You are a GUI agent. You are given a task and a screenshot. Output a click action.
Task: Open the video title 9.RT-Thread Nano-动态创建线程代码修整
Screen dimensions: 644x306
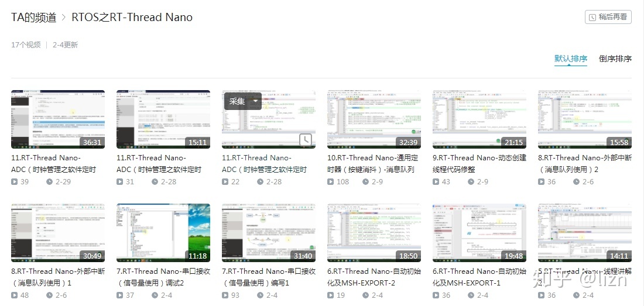[479, 163]
